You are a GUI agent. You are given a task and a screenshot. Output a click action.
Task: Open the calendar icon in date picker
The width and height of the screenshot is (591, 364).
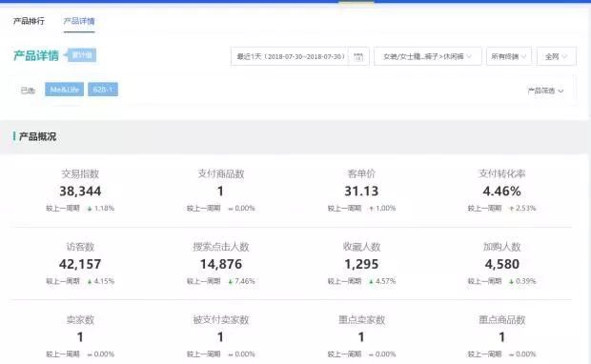coord(358,57)
